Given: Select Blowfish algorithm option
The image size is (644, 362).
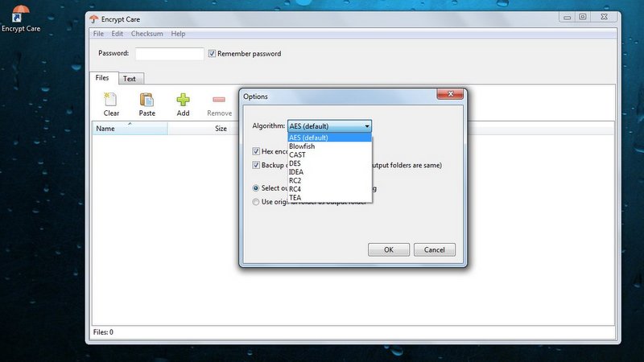Looking at the screenshot, I should (x=330, y=146).
